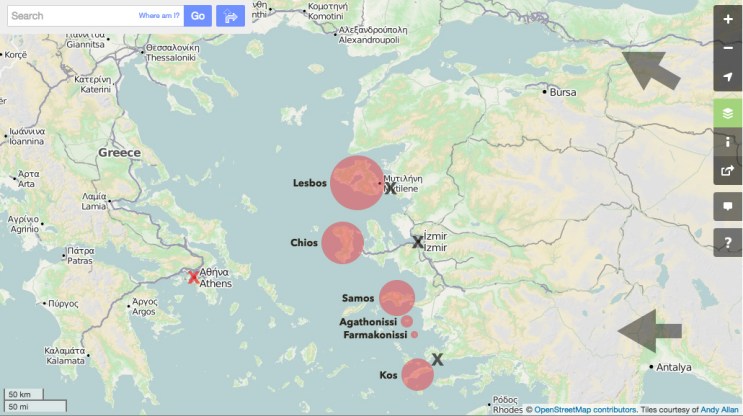743x416 pixels.
Task: Click the Lamia city label
Action: [93, 201]
